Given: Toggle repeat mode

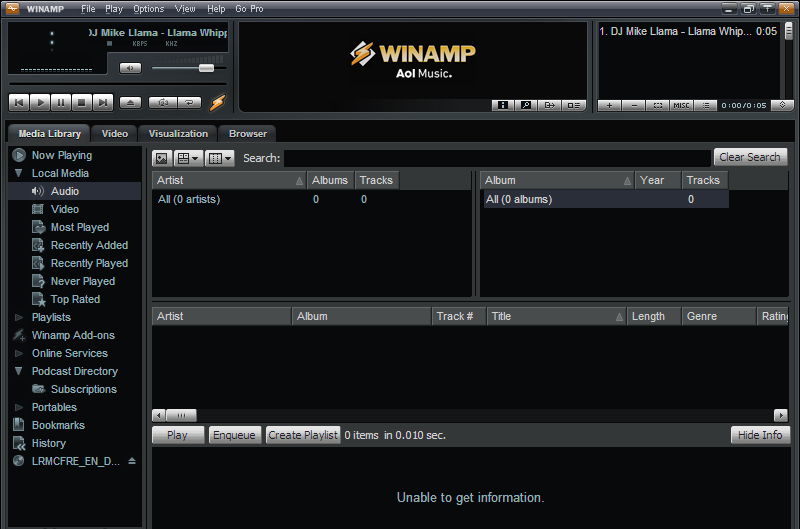Looking at the screenshot, I should 189,103.
